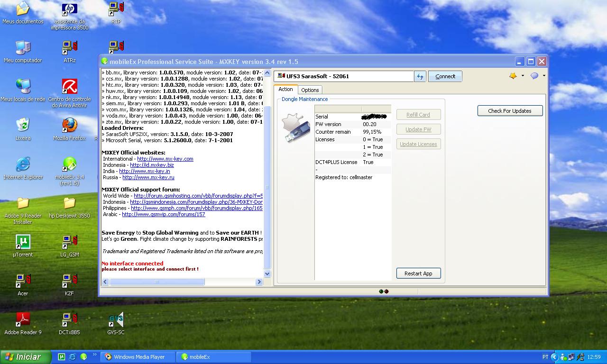Click the 'Counter remain' 99,15% value

[372, 132]
